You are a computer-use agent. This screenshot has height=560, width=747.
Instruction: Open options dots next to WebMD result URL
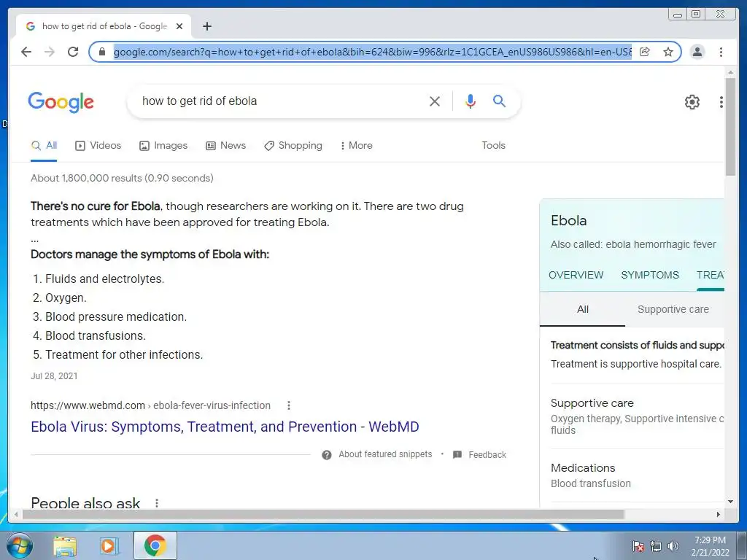(x=289, y=405)
